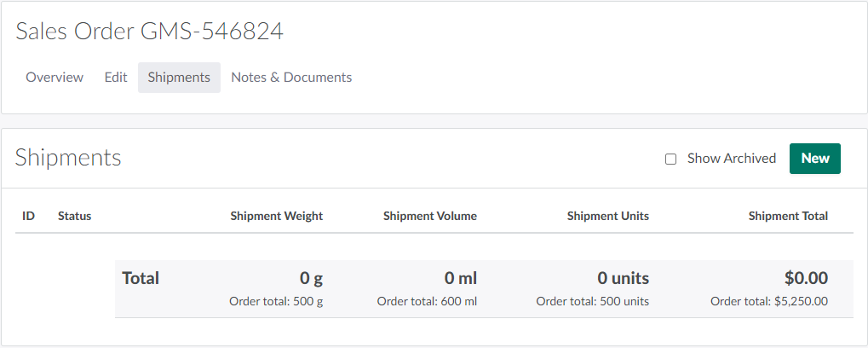Open the Overview tab

click(55, 78)
